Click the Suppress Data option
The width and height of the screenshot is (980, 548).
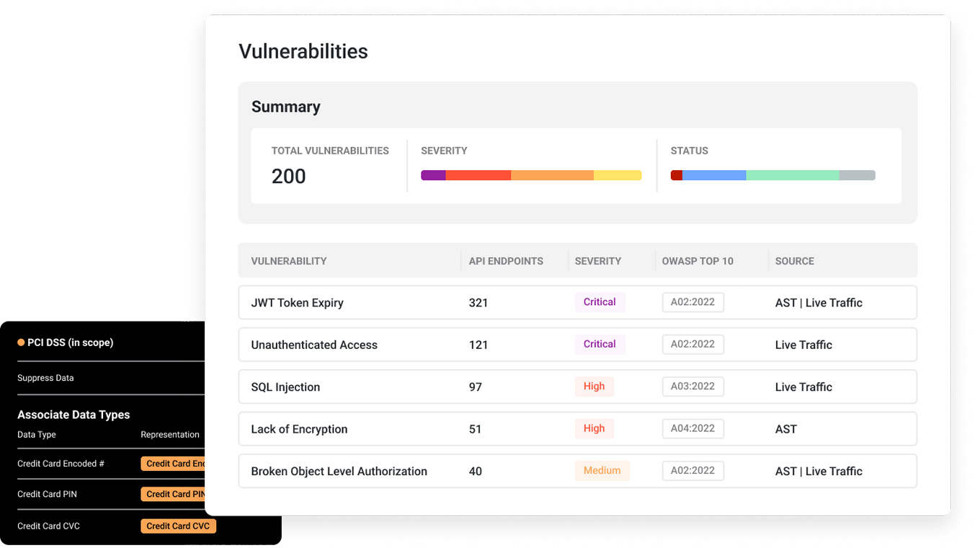click(x=45, y=378)
